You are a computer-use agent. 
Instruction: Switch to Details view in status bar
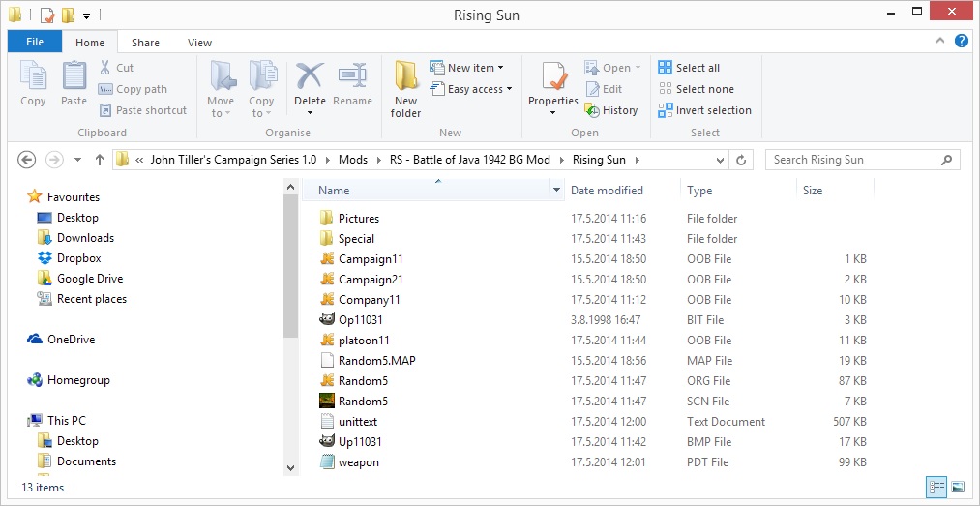936,487
